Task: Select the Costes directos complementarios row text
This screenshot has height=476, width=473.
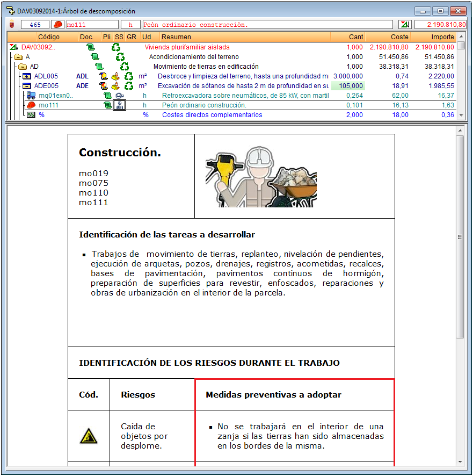Action: tap(212, 115)
